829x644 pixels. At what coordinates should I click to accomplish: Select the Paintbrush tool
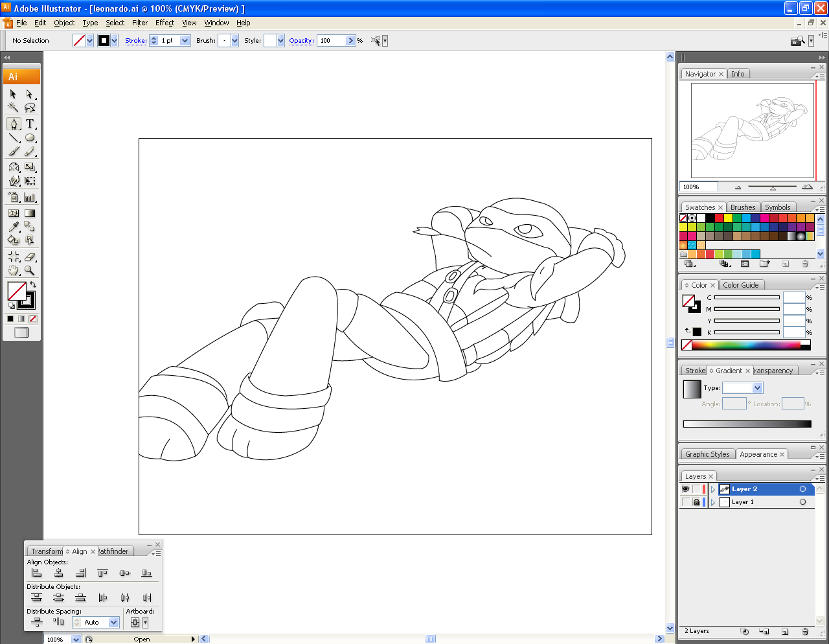[13, 151]
